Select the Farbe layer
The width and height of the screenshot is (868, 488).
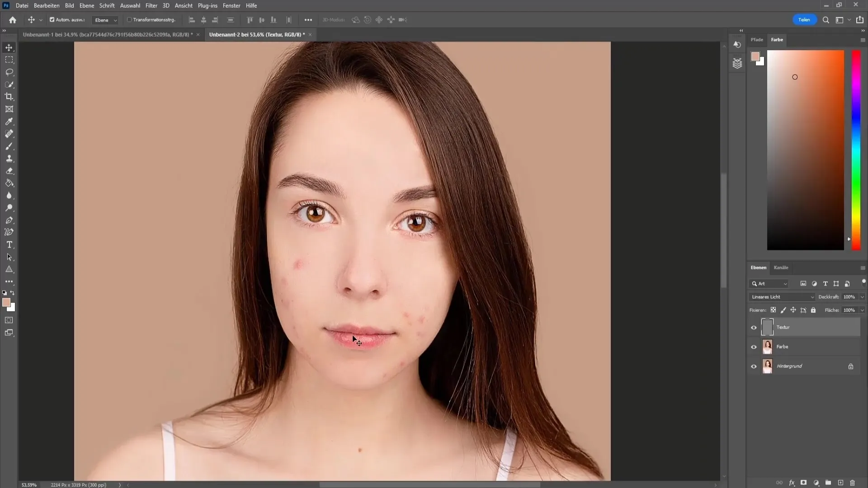click(804, 347)
